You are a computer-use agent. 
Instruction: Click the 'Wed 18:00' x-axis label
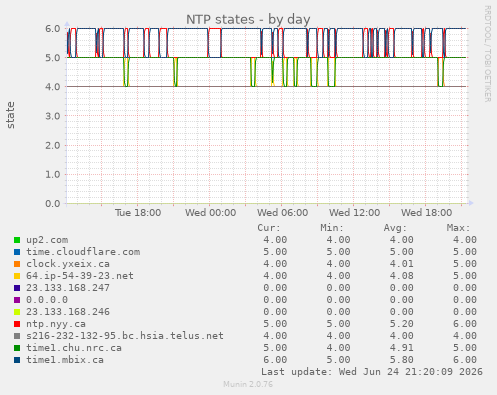(x=427, y=213)
